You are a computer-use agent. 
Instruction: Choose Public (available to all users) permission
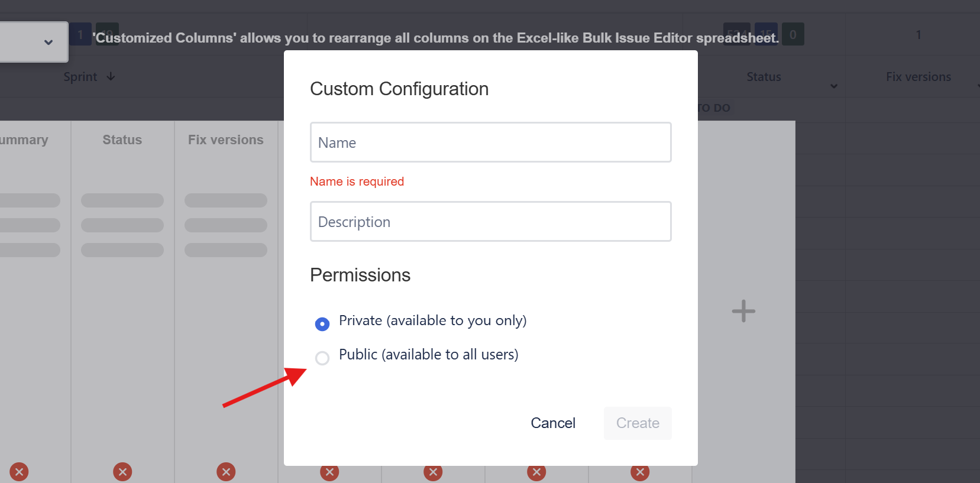(322, 358)
